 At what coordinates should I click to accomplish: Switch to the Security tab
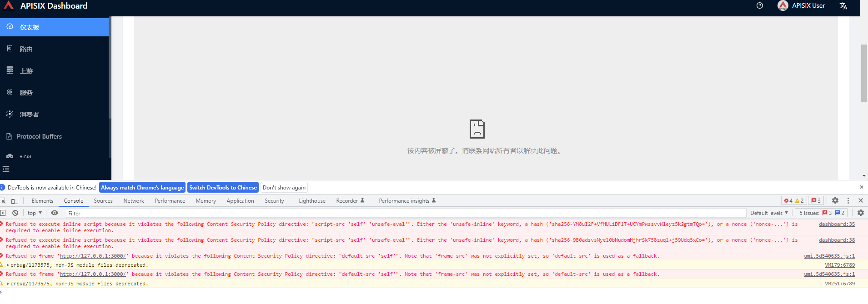(x=274, y=201)
